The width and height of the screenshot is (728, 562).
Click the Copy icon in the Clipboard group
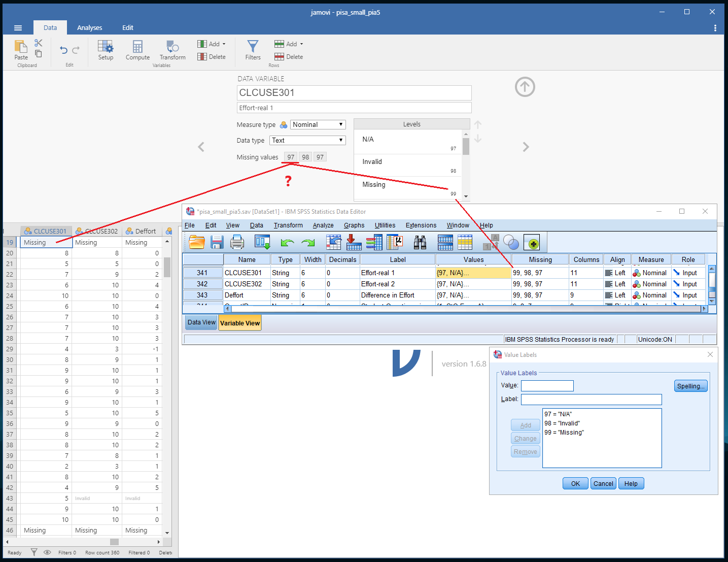pyautogui.click(x=39, y=53)
